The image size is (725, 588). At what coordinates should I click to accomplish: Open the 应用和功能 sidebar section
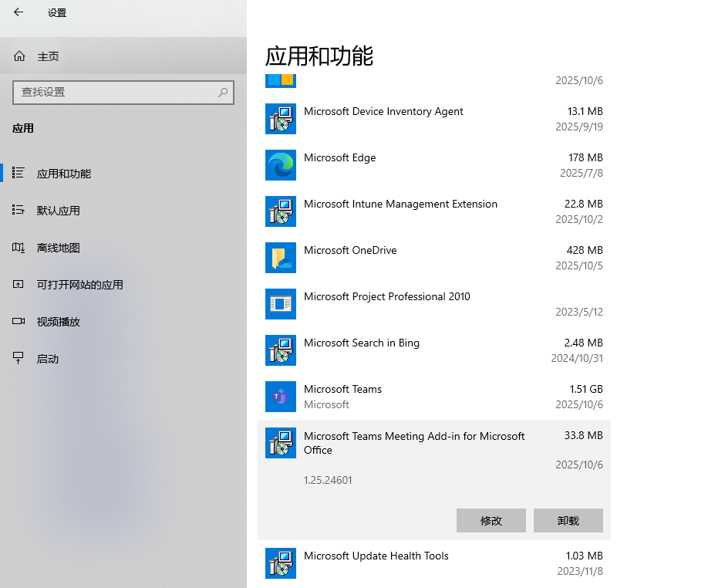pyautogui.click(x=64, y=174)
